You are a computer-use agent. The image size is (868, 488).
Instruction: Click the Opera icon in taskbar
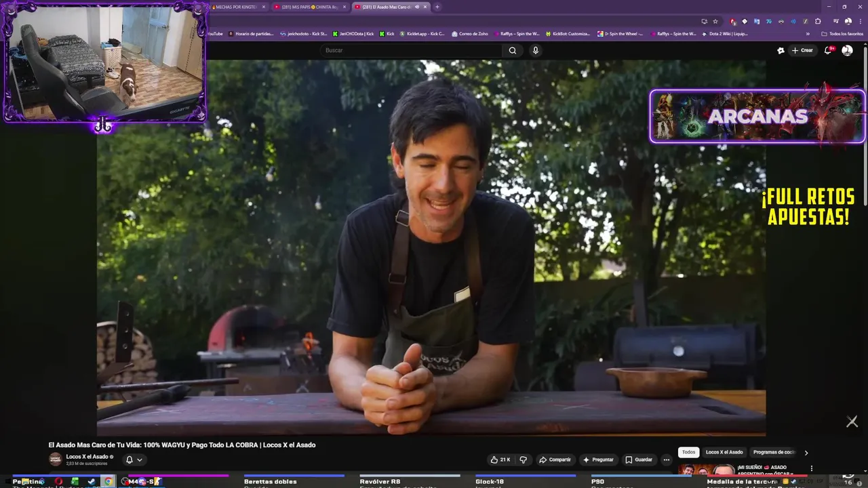pyautogui.click(x=59, y=481)
